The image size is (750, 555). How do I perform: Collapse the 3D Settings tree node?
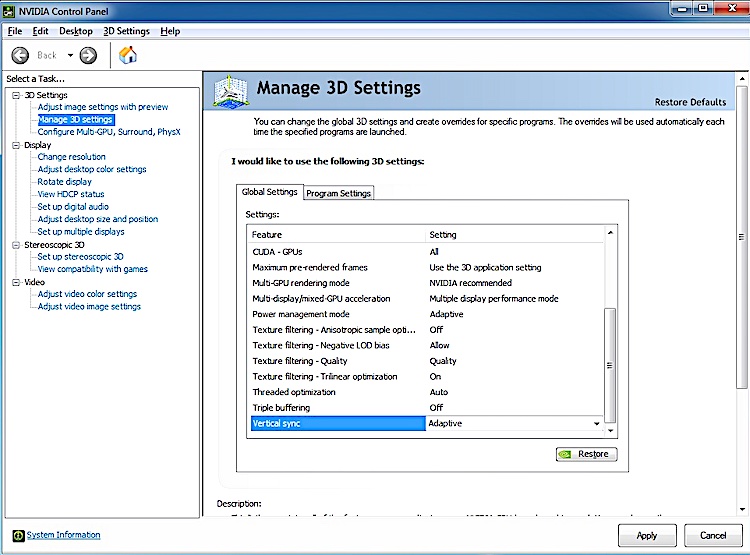tap(16, 95)
